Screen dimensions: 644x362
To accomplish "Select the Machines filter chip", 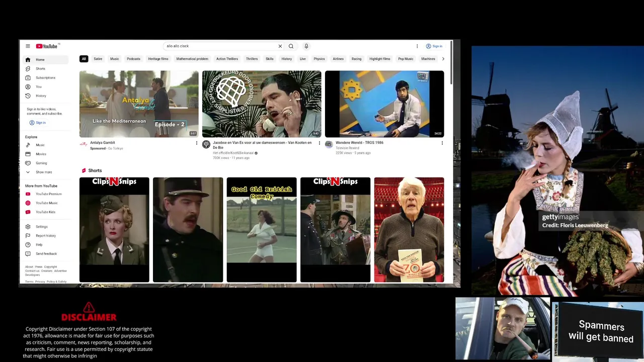I will coord(428,59).
